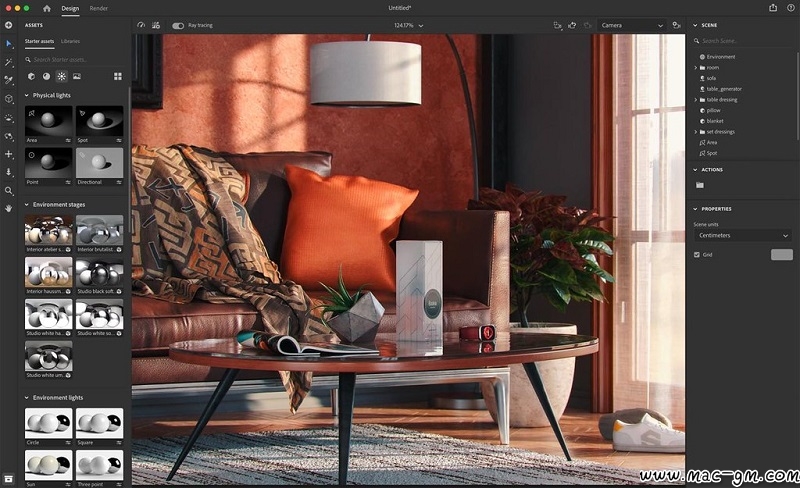The height and width of the screenshot is (488, 800).
Task: Click the render preview speedometer icon
Action: pos(141,25)
